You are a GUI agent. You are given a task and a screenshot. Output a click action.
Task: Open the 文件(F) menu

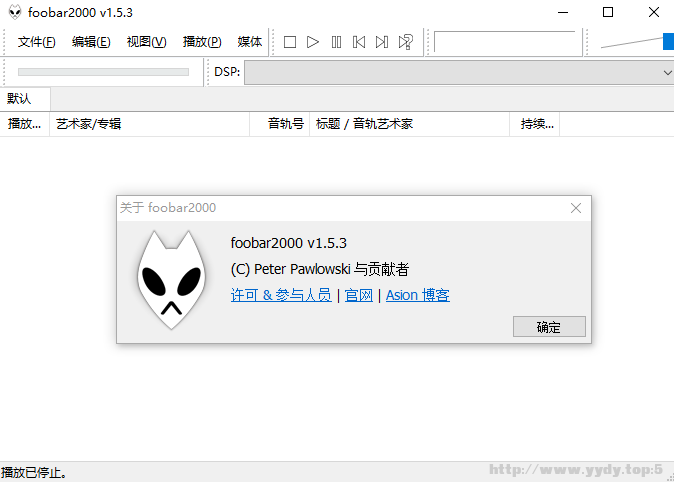point(37,42)
